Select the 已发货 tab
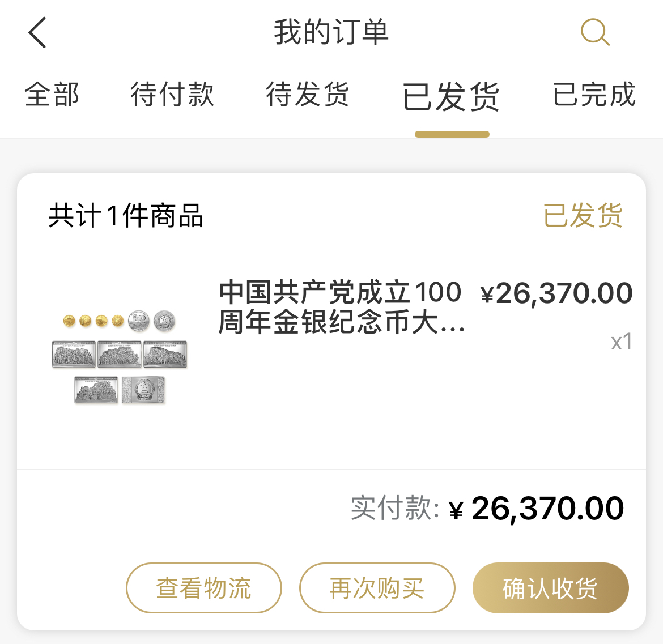663x644 pixels. click(451, 97)
